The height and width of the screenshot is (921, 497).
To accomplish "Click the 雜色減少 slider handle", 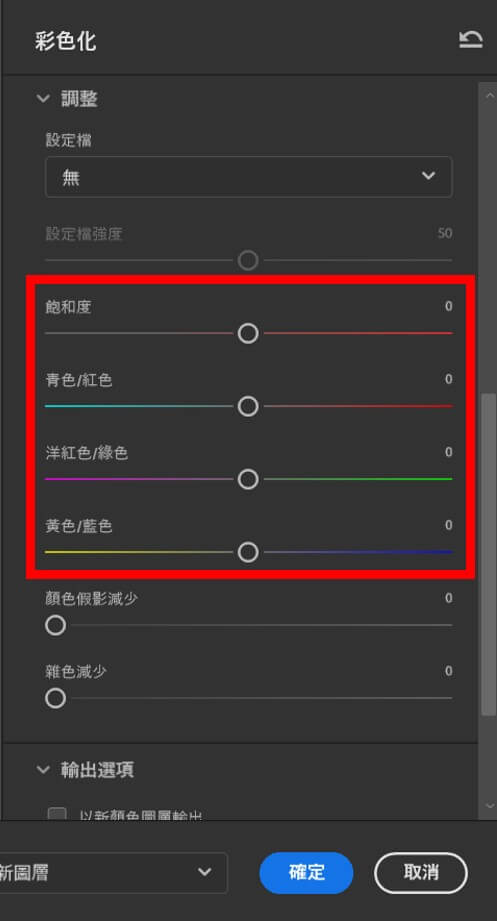I will point(55,698).
